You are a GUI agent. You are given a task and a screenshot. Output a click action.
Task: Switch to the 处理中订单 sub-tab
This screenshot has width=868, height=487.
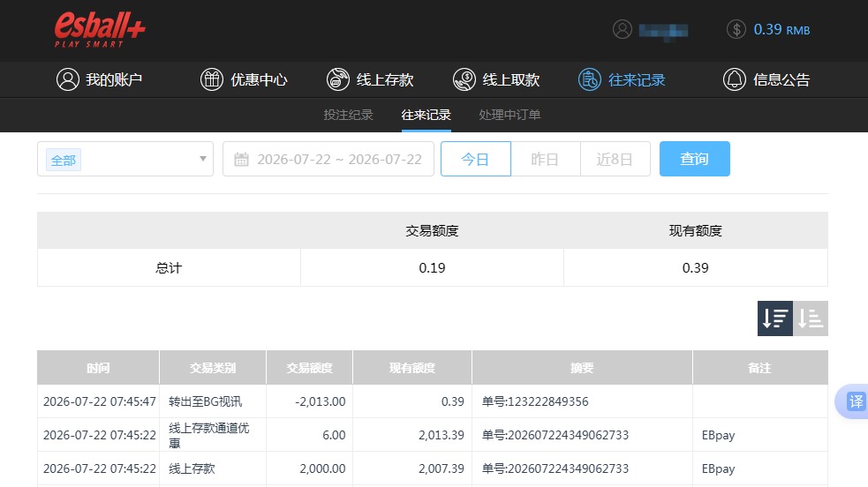point(509,115)
